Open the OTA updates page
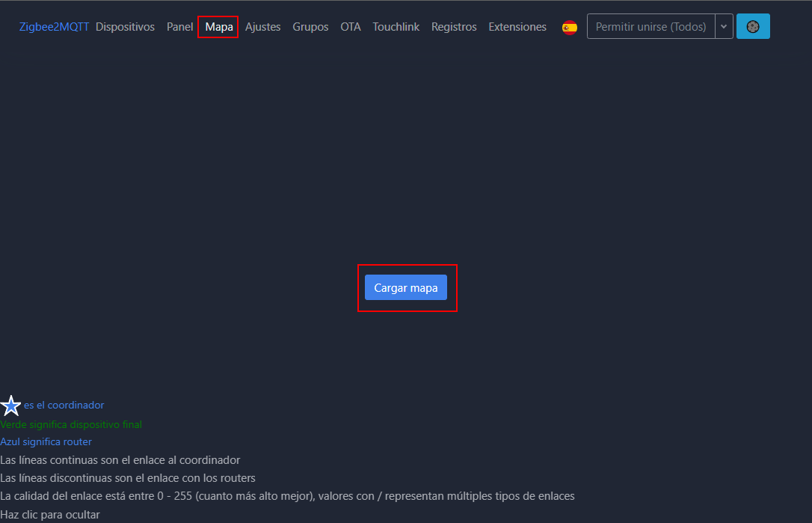 click(x=350, y=27)
